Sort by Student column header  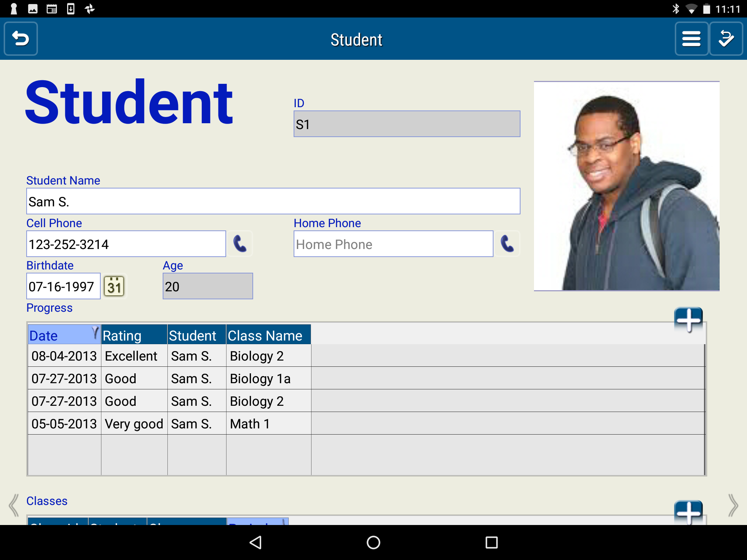coord(197,335)
